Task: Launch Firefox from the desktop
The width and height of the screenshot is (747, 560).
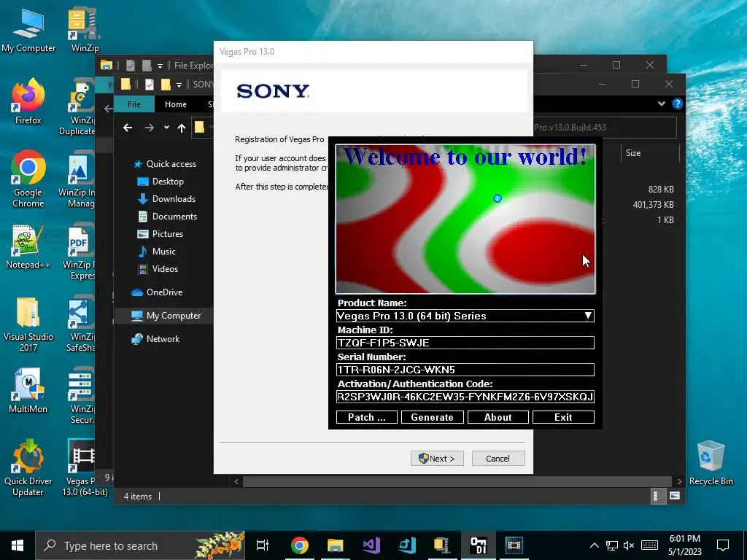Action: pos(28,101)
